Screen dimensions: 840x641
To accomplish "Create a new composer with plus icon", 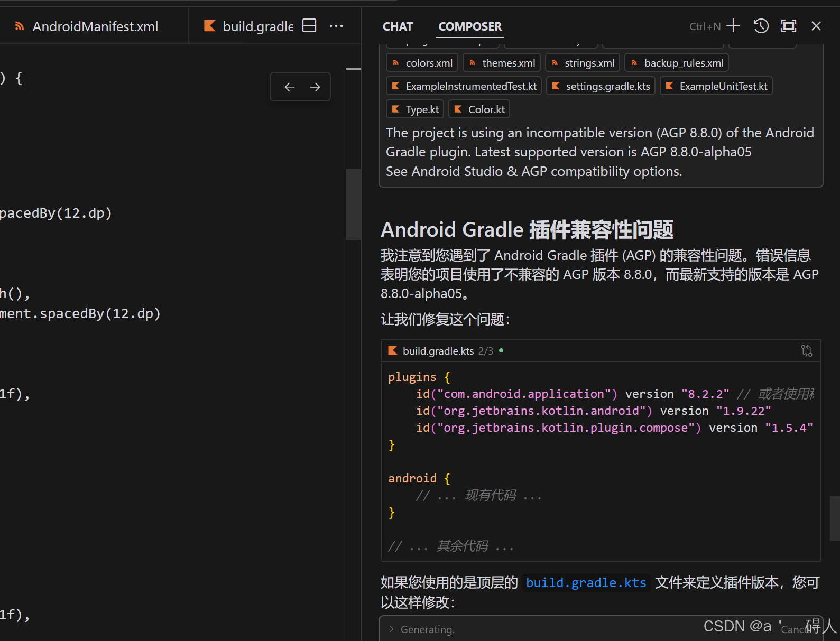I will point(733,25).
